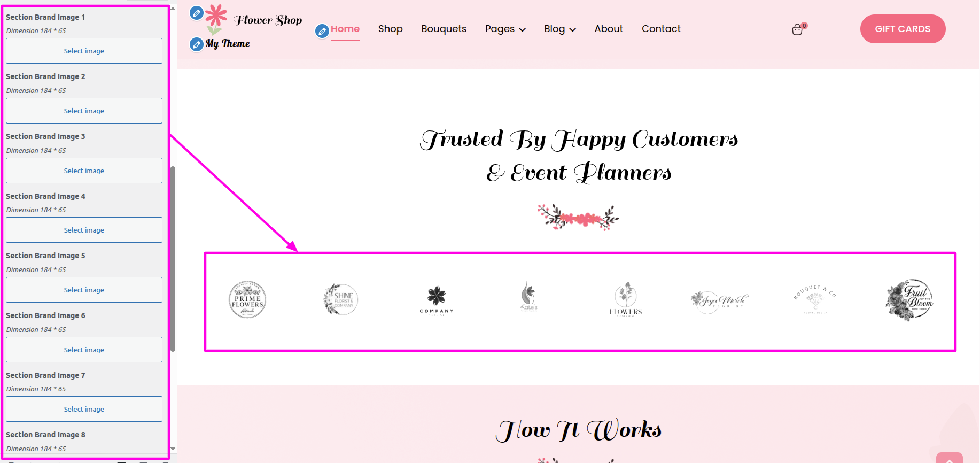Viewport: 980px width, 463px height.
Task: Select image for Section Brand Image 1
Action: (84, 51)
